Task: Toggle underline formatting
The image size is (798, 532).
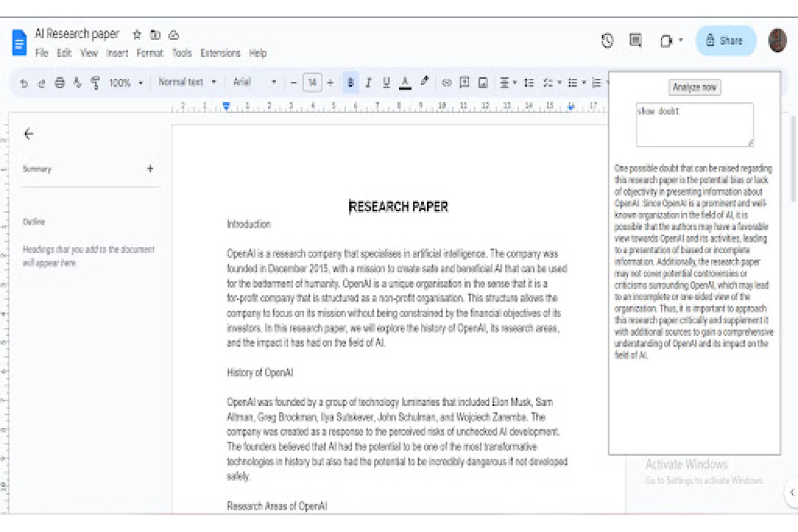Action: pos(386,82)
